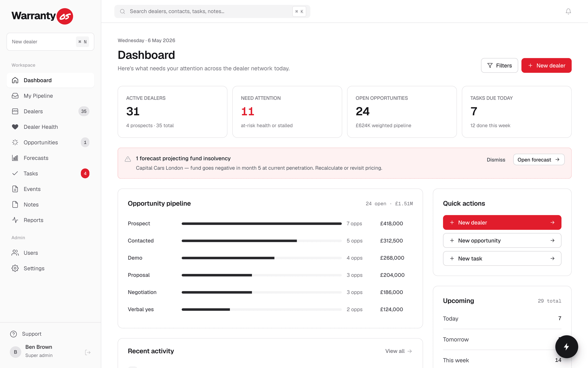Click the Reports activity pulse icon
This screenshot has height=368, width=588.
(x=15, y=220)
